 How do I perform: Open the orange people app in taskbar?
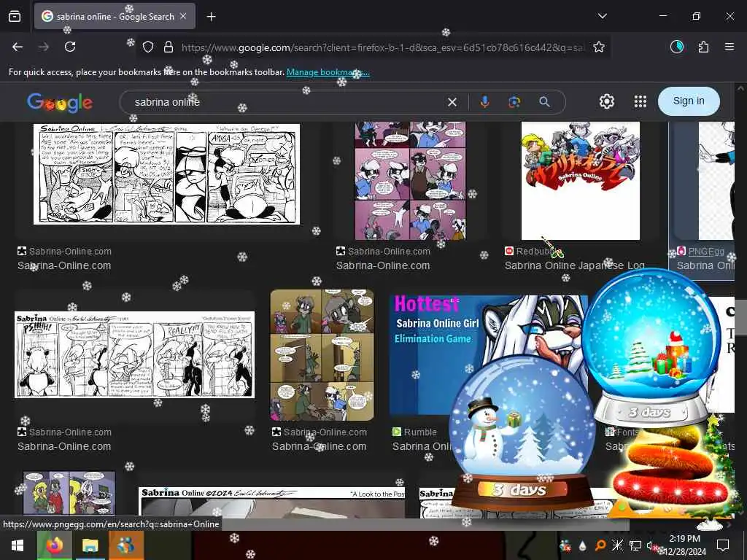[125, 545]
